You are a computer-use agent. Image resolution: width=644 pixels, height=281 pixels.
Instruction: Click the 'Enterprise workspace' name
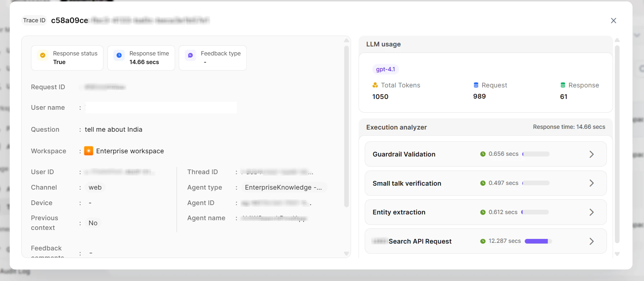[x=130, y=151]
